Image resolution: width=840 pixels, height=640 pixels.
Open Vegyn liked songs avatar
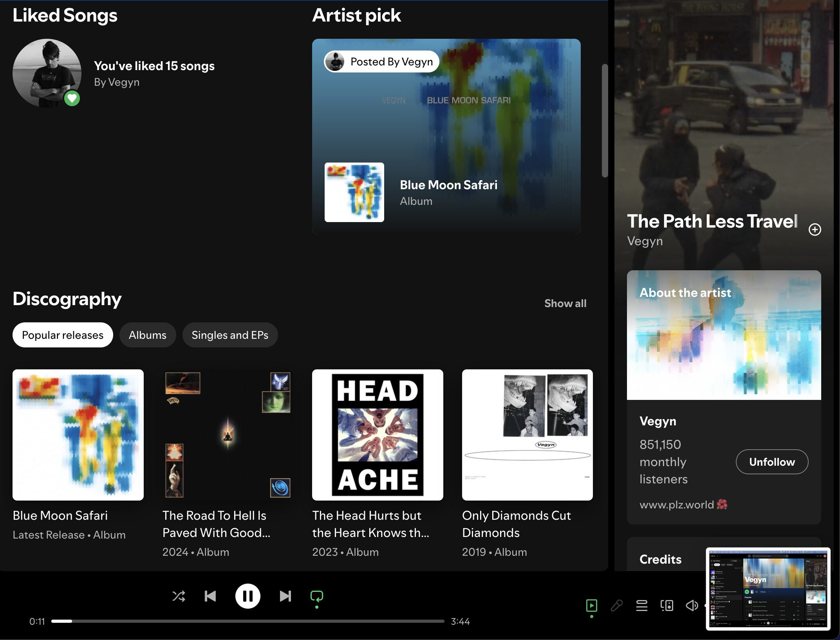coord(47,73)
